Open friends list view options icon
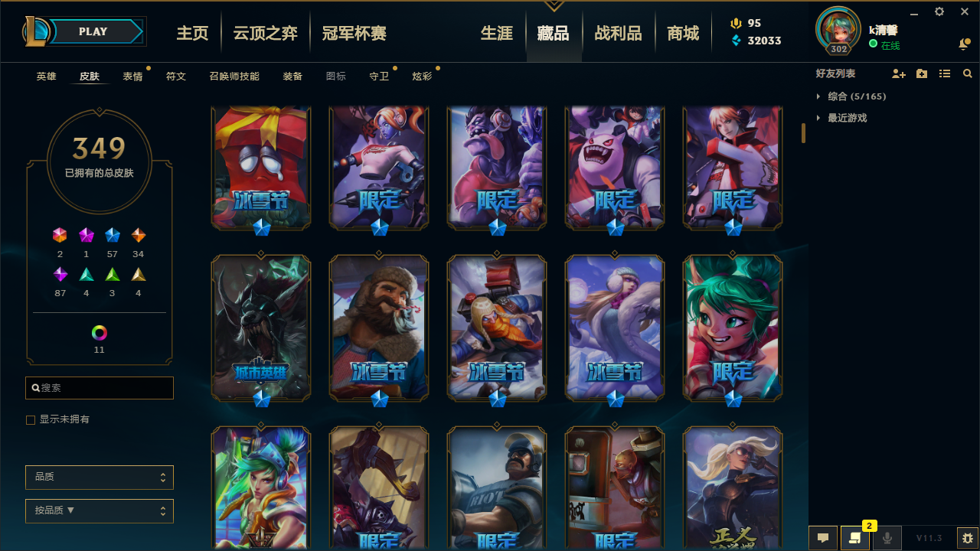 click(945, 73)
